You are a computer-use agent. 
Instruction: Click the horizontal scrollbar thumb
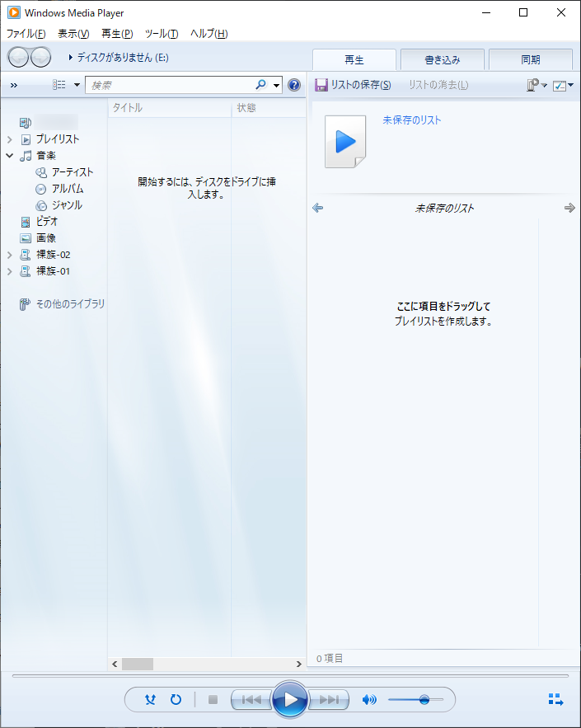138,664
